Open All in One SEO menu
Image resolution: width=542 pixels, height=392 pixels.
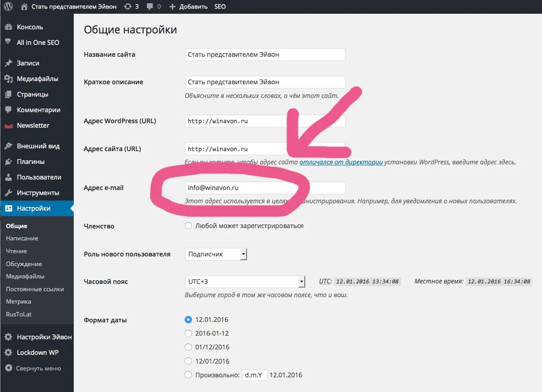[38, 43]
